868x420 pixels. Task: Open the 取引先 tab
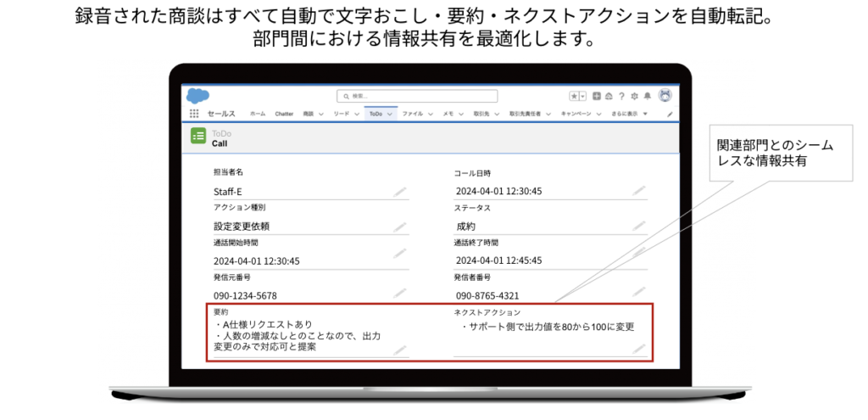pyautogui.click(x=481, y=114)
